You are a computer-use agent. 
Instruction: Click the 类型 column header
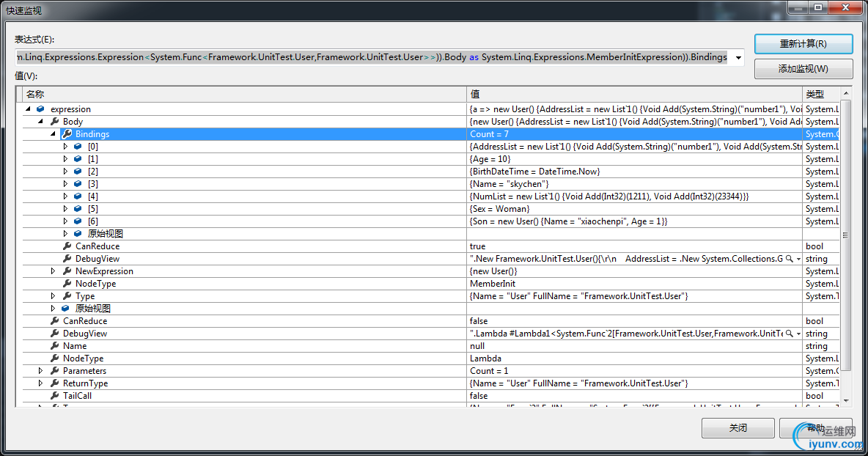(822, 94)
